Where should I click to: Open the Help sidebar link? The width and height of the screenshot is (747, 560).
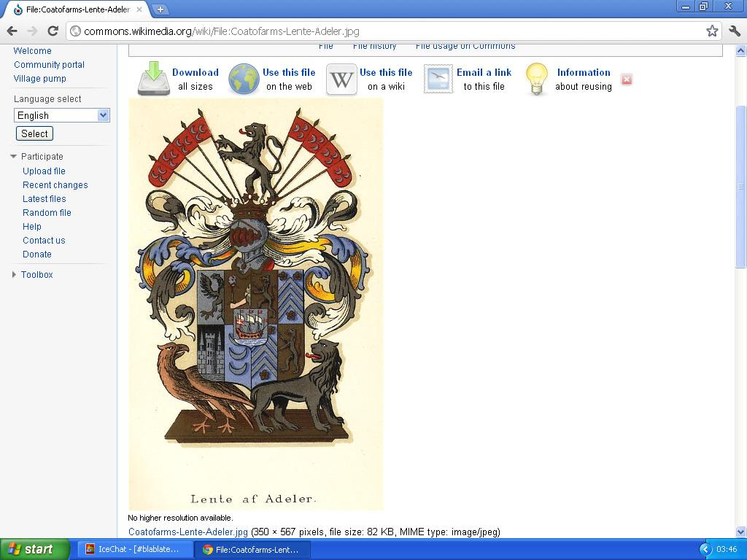click(x=32, y=226)
